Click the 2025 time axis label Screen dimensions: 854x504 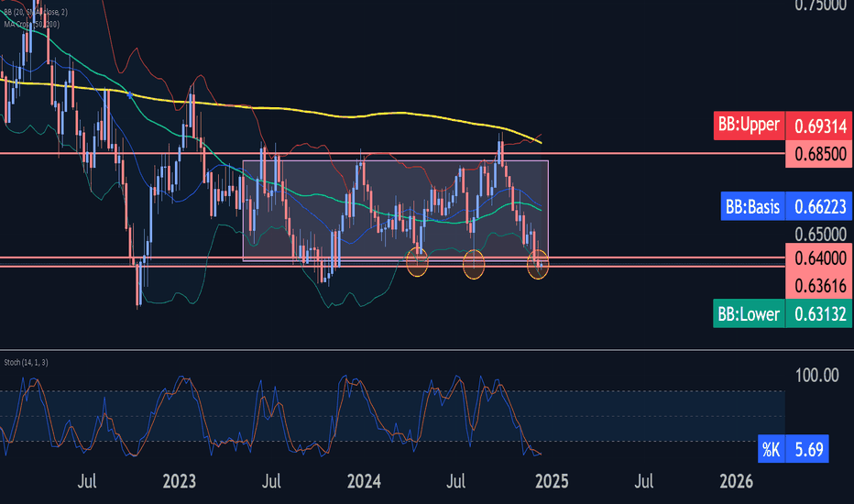coord(552,482)
